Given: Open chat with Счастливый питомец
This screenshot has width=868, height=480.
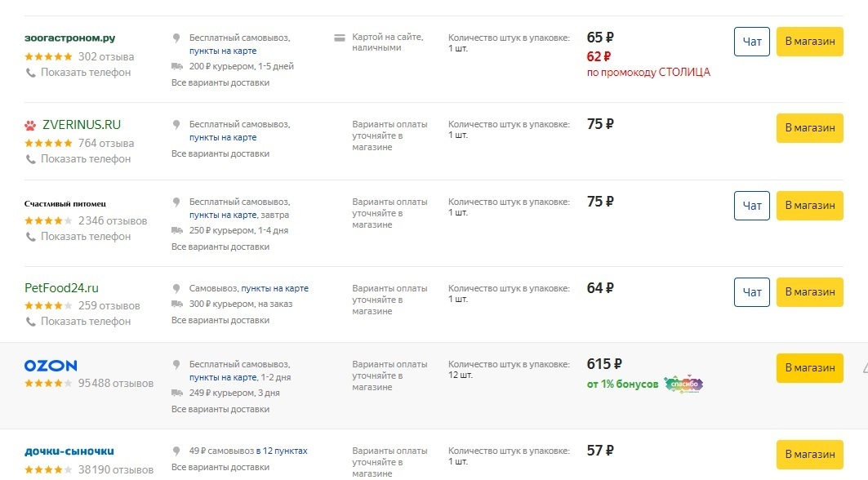Looking at the screenshot, I should [751, 206].
